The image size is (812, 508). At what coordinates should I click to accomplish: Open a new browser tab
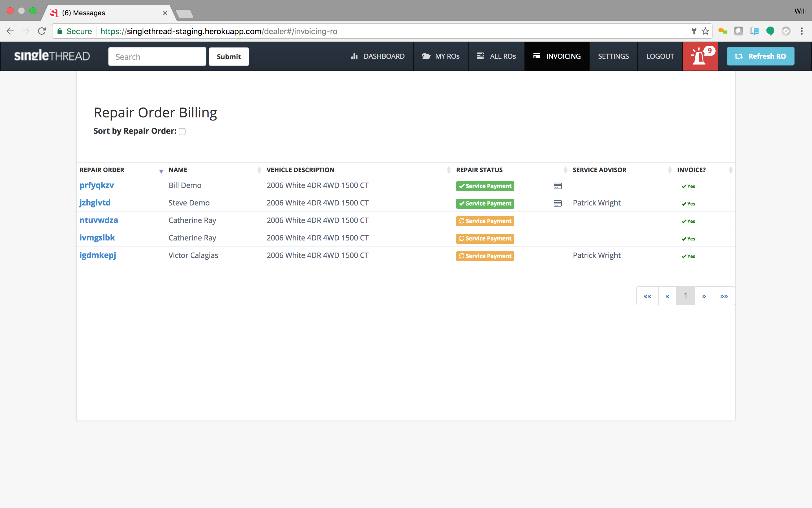184,14
